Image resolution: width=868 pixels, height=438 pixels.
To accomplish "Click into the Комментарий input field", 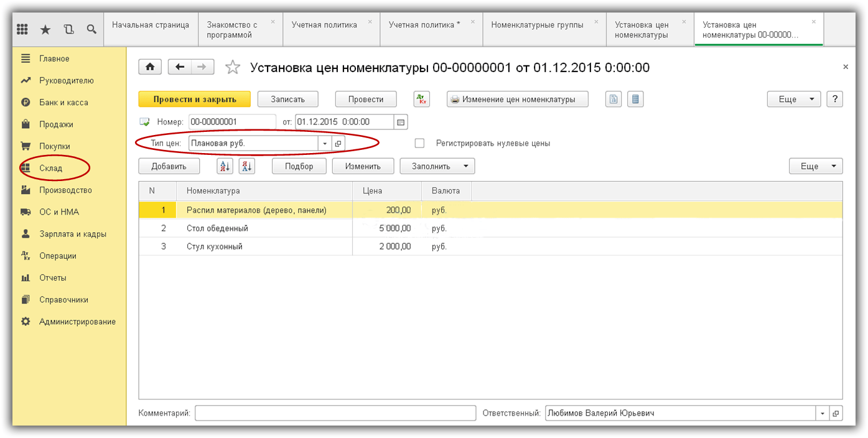I will [335, 413].
